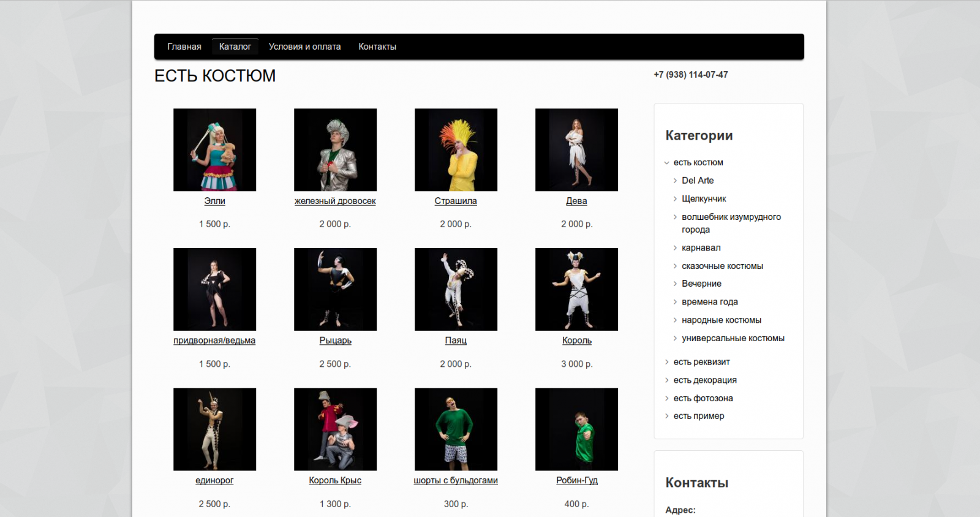Follow the железный дровосек text link
Image resolution: width=980 pixels, height=517 pixels.
[x=335, y=201]
